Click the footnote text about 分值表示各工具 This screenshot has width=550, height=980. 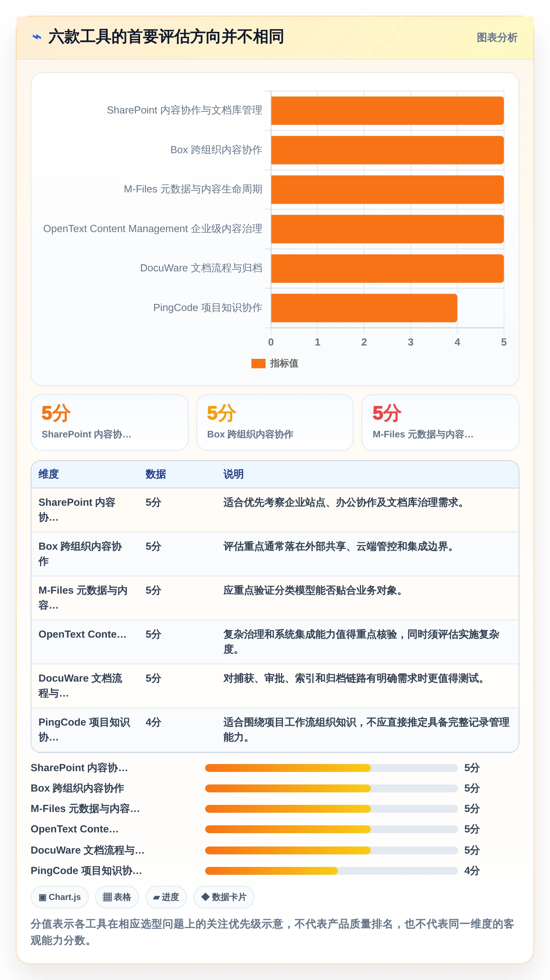pos(272,932)
